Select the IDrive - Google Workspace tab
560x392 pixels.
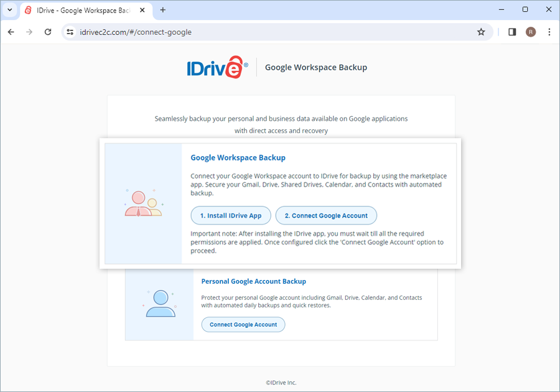click(x=86, y=11)
